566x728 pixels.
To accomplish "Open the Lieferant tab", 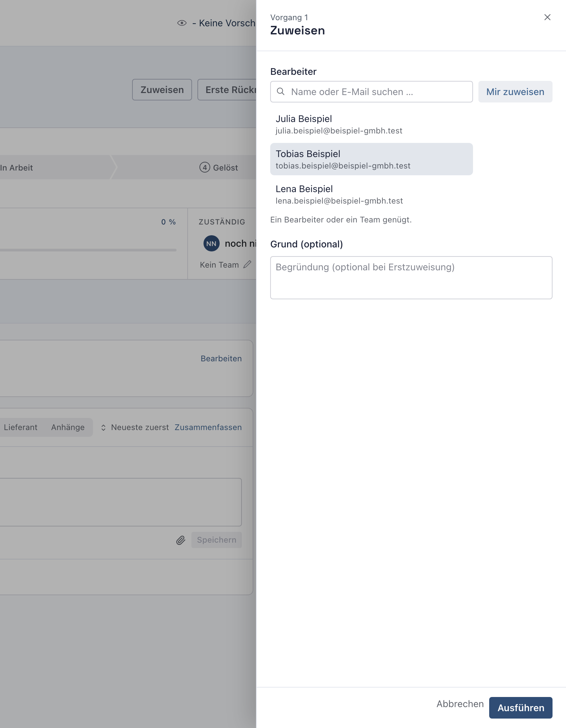I will [21, 427].
